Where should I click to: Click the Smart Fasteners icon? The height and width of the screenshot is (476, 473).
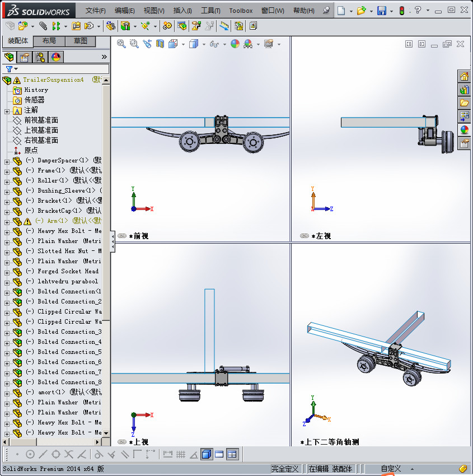pyautogui.click(x=76, y=26)
